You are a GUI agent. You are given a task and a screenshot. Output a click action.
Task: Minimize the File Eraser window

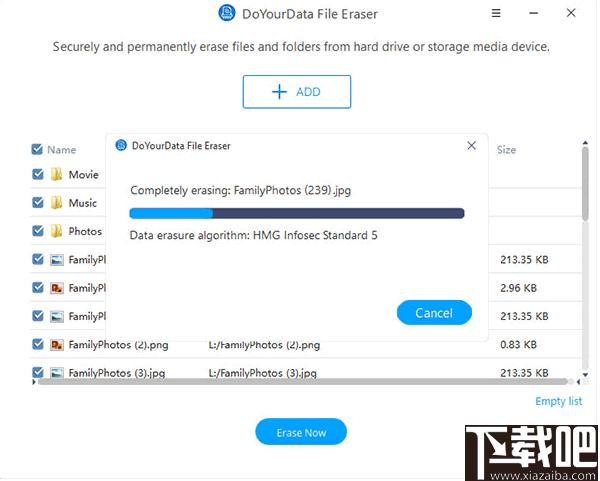click(x=534, y=13)
